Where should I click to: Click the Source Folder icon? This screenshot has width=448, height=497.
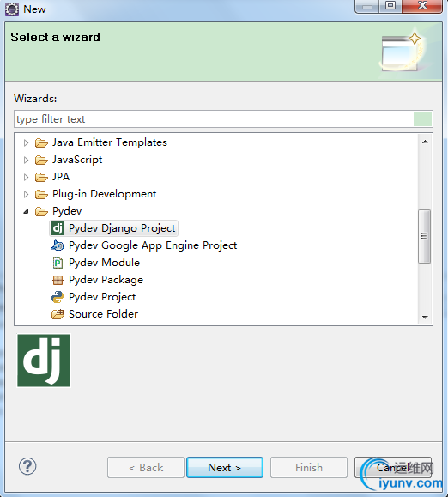[x=58, y=314]
